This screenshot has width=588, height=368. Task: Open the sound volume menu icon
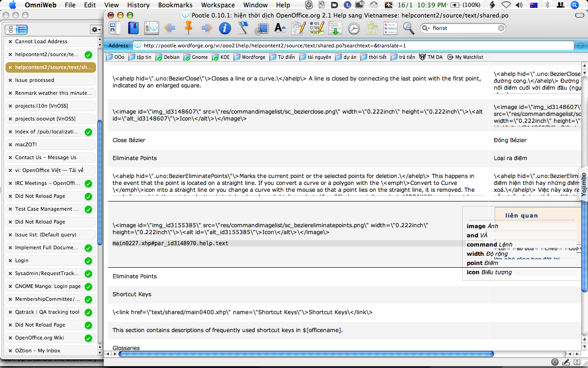(x=520, y=5)
